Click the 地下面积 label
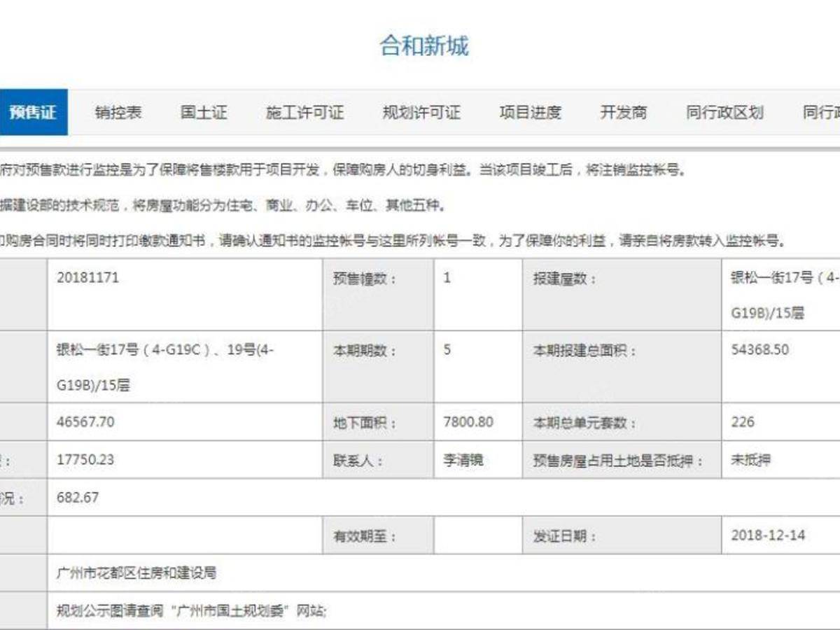This screenshot has height=630, width=840. pos(365,423)
